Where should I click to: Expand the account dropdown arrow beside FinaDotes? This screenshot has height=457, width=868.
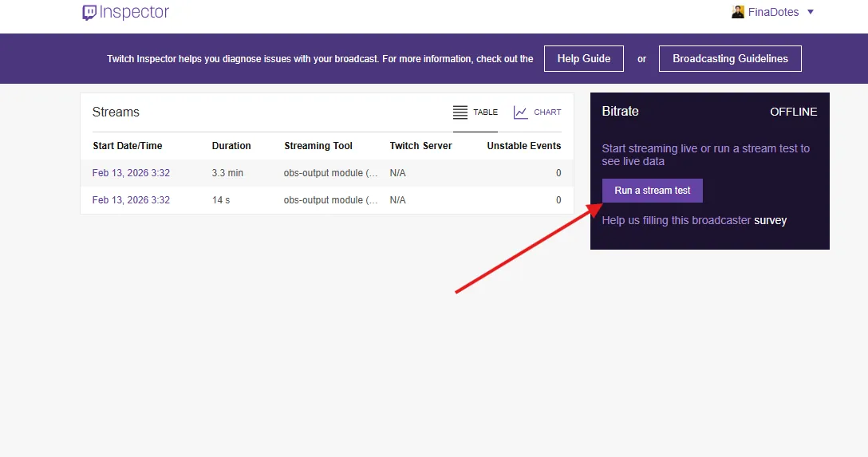811,12
